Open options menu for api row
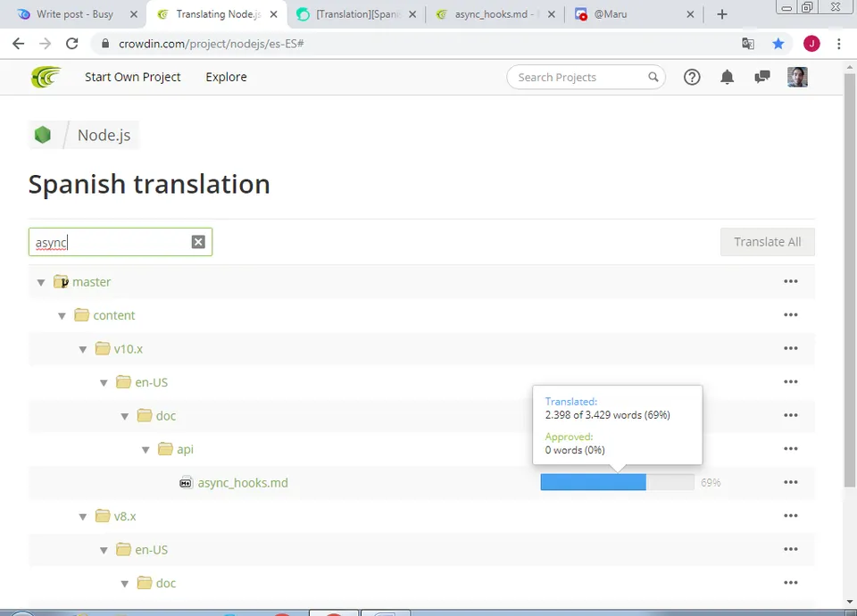The height and width of the screenshot is (616, 857). coord(791,449)
